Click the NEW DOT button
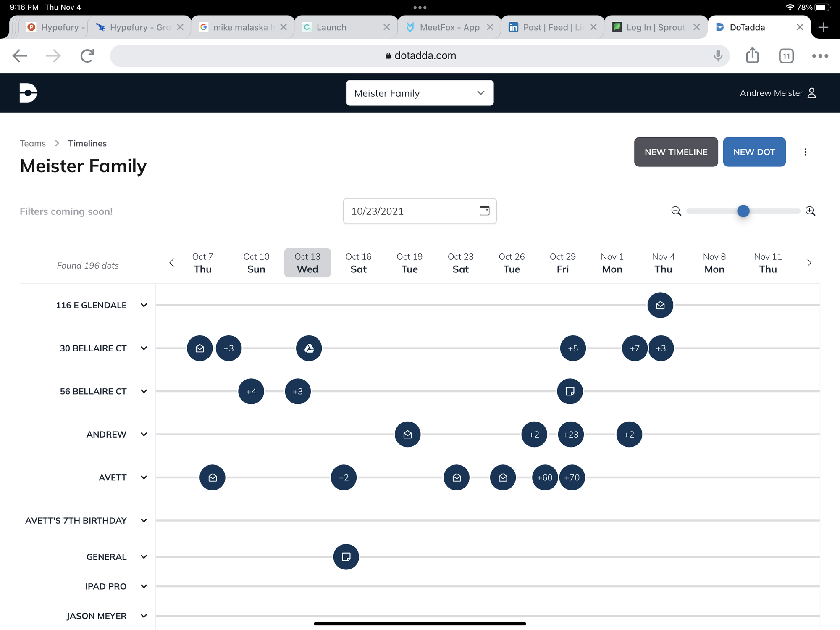 [x=754, y=152]
